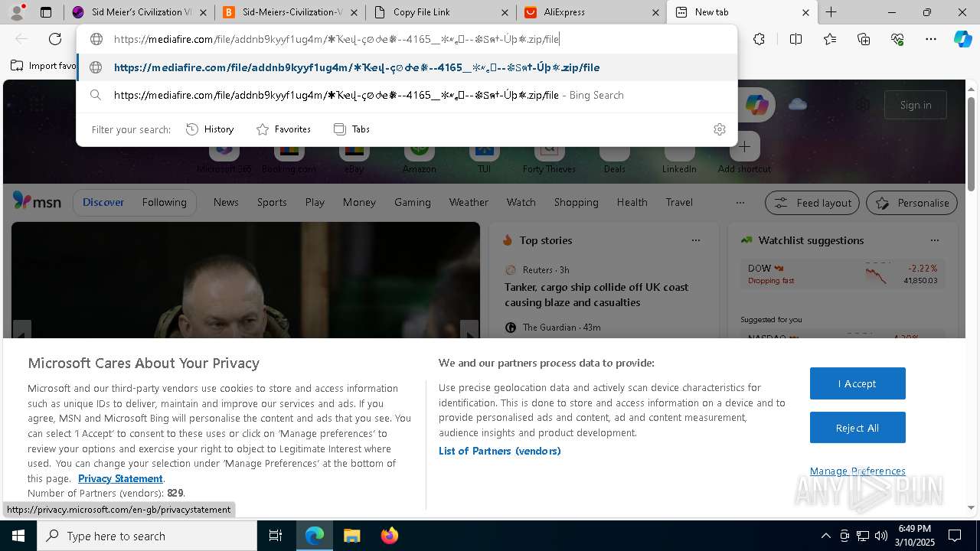Open the News category

pos(226,202)
